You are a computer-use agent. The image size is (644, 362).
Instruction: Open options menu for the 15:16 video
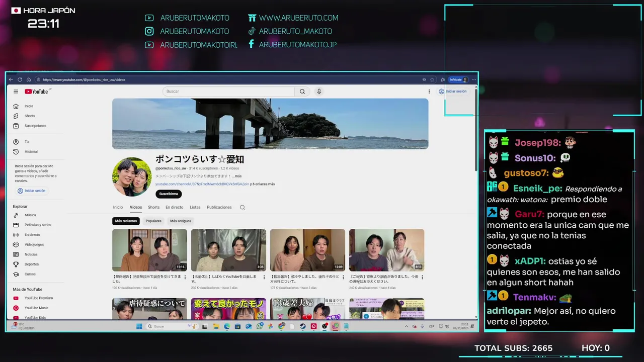tap(185, 277)
